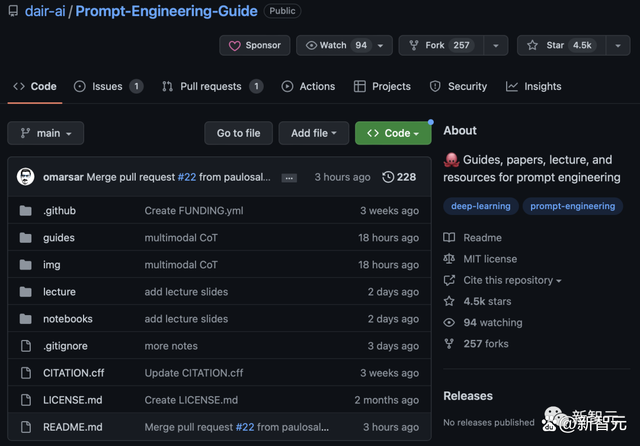Open the Add file dropdown
Viewport: 640px width, 446px height.
tap(313, 133)
